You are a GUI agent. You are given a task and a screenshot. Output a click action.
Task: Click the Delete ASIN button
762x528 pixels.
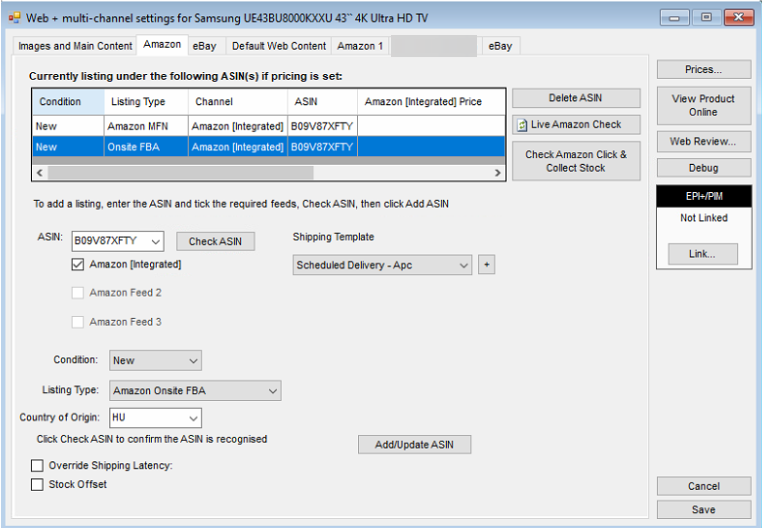point(576,98)
